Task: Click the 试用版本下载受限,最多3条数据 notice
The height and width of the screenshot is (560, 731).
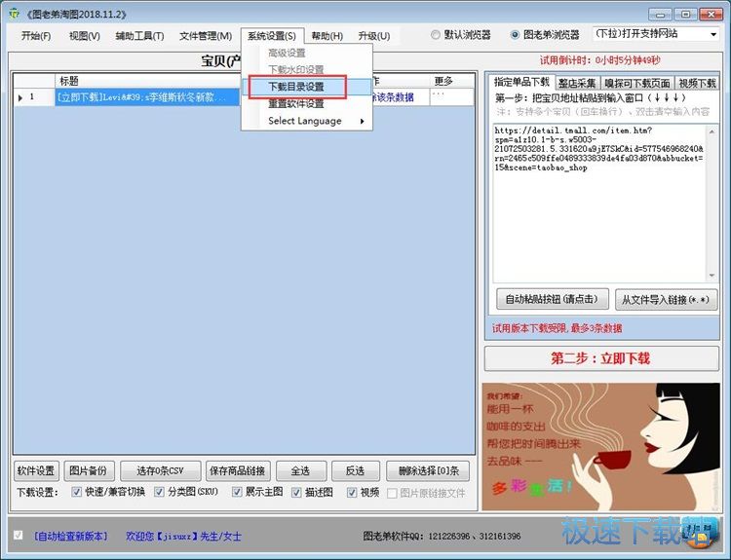Action: [x=557, y=328]
